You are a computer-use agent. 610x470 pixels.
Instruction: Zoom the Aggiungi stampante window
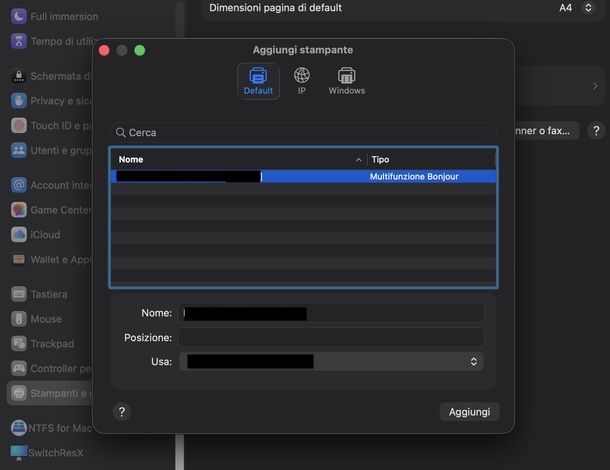pos(140,51)
